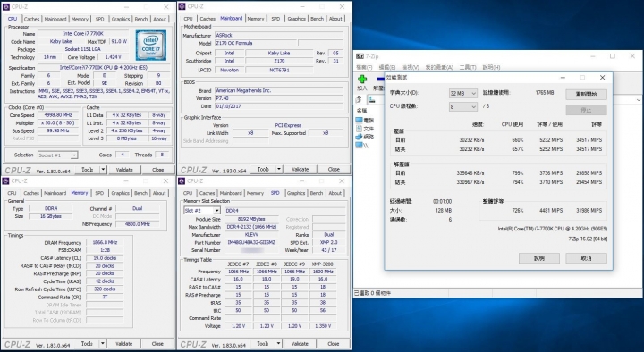Click the 取消 cancel button in benchmark dialog
Screen dimensions: 644x352
(x=586, y=258)
